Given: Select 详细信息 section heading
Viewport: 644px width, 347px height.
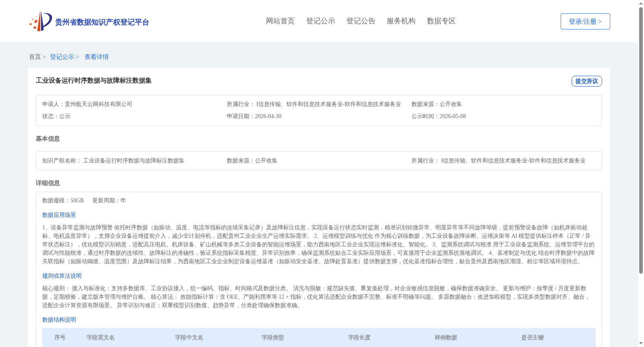Looking at the screenshot, I should coord(47,183).
